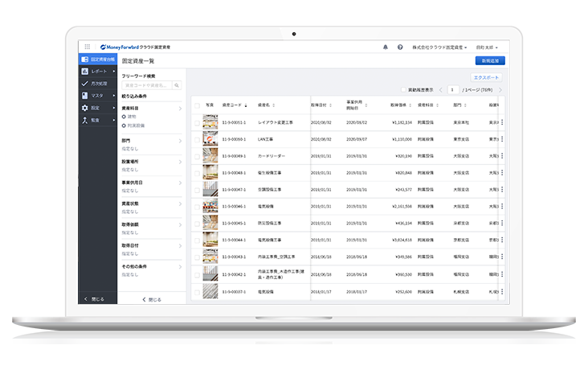The image size is (588, 370).
Task: Open the help question mark icon
Action: 400,47
